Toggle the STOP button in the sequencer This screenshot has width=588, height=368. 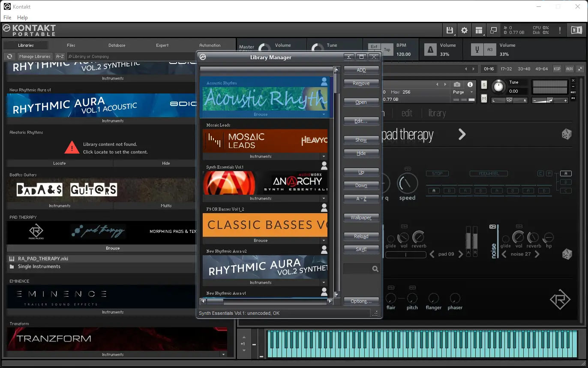click(x=437, y=174)
